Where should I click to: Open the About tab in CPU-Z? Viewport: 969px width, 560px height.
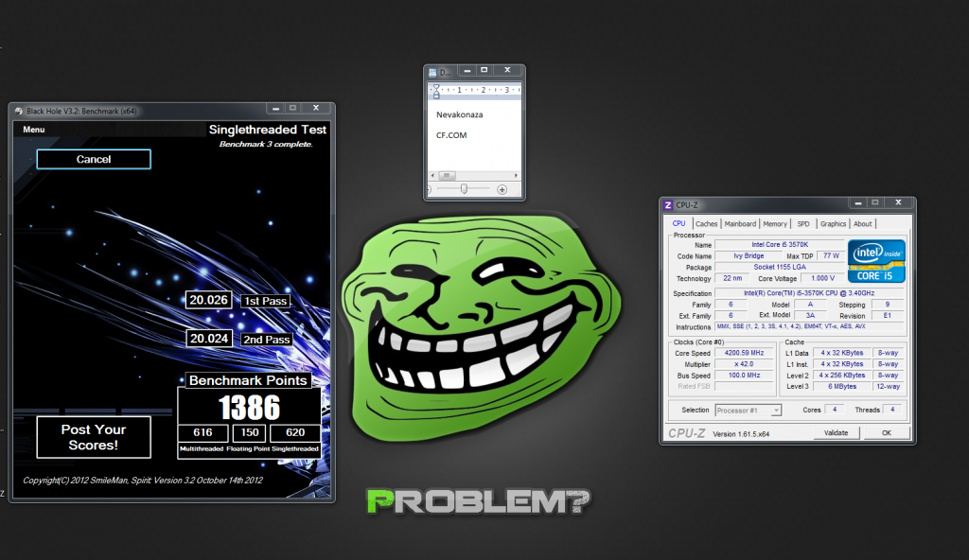click(x=863, y=224)
